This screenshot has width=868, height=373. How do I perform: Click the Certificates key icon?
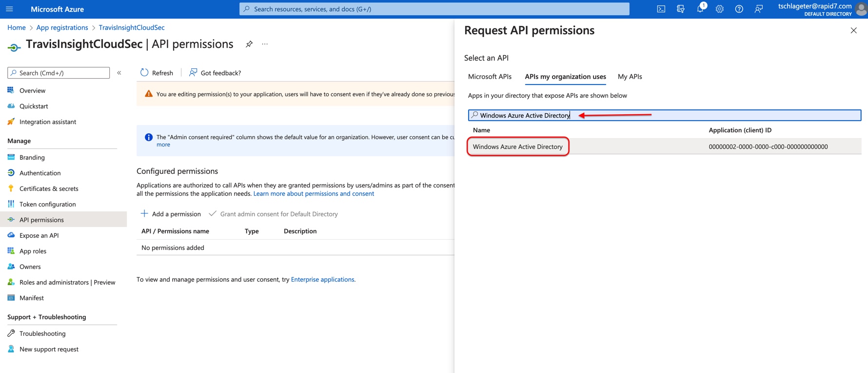tap(11, 188)
